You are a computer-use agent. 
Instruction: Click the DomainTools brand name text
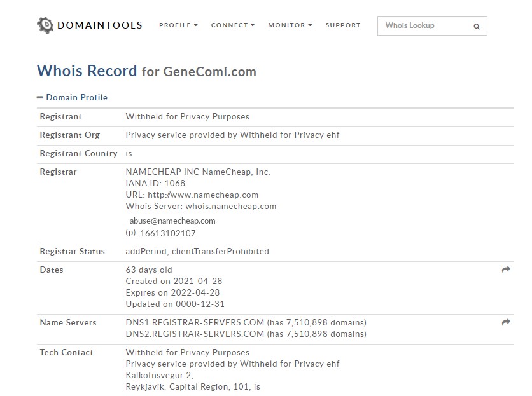tap(99, 25)
